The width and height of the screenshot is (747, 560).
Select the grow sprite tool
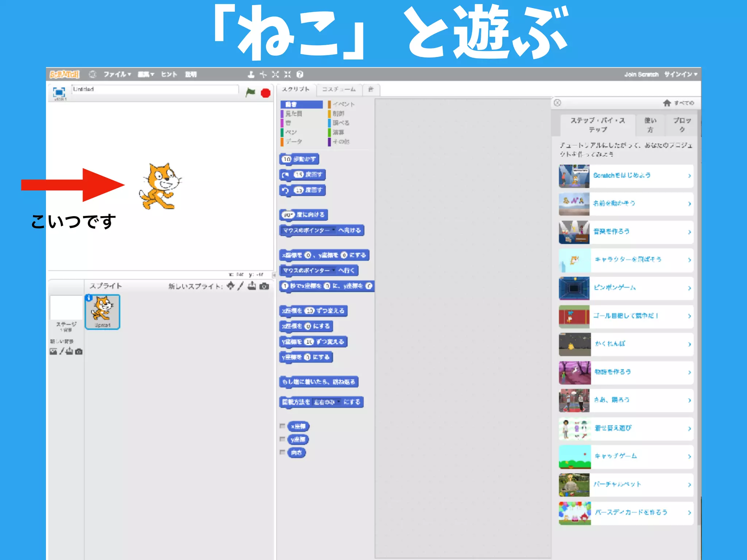pos(275,74)
